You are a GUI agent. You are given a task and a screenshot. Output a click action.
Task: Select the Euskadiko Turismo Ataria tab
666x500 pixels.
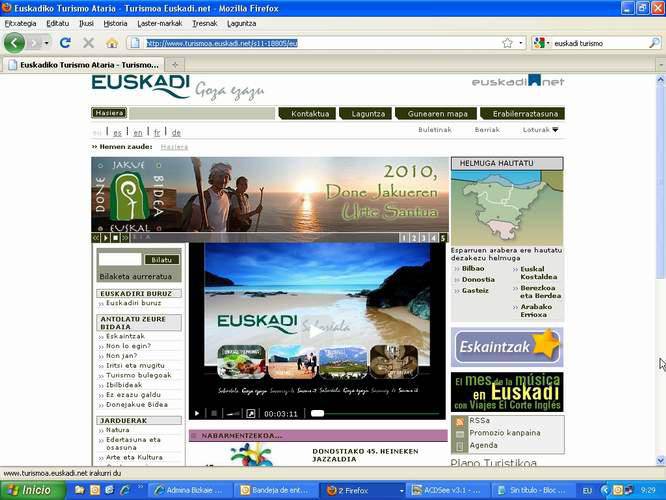click(84, 65)
